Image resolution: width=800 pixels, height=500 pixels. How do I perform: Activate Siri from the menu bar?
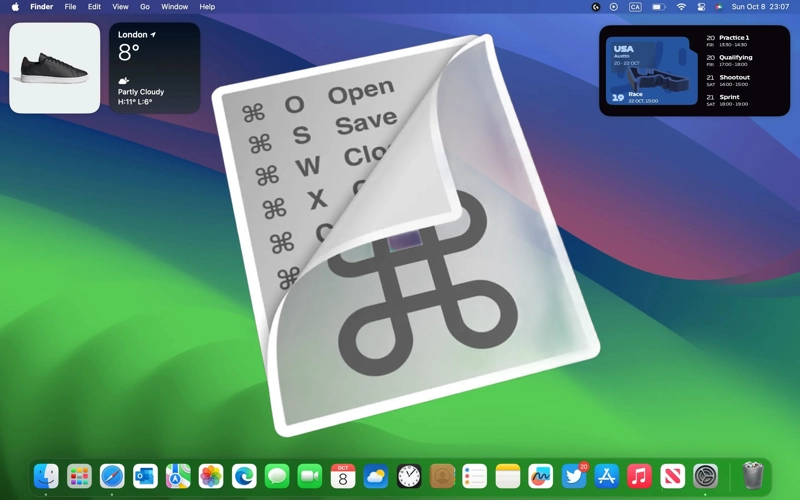coord(719,7)
